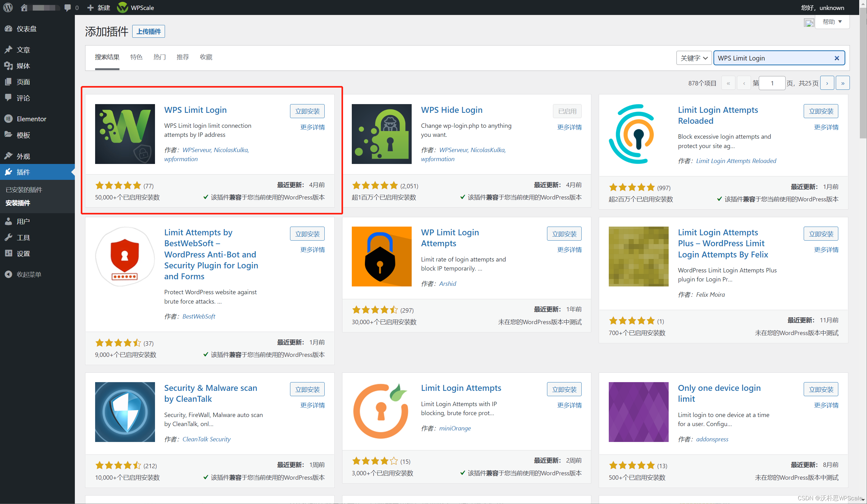Open site home icon in admin bar
The height and width of the screenshot is (504, 867).
tap(24, 7)
